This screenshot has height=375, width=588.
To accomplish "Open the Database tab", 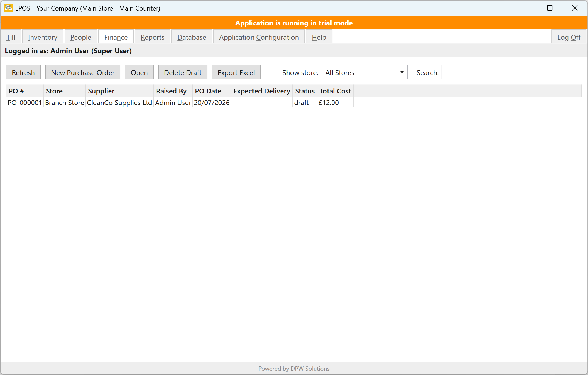I will [x=192, y=37].
